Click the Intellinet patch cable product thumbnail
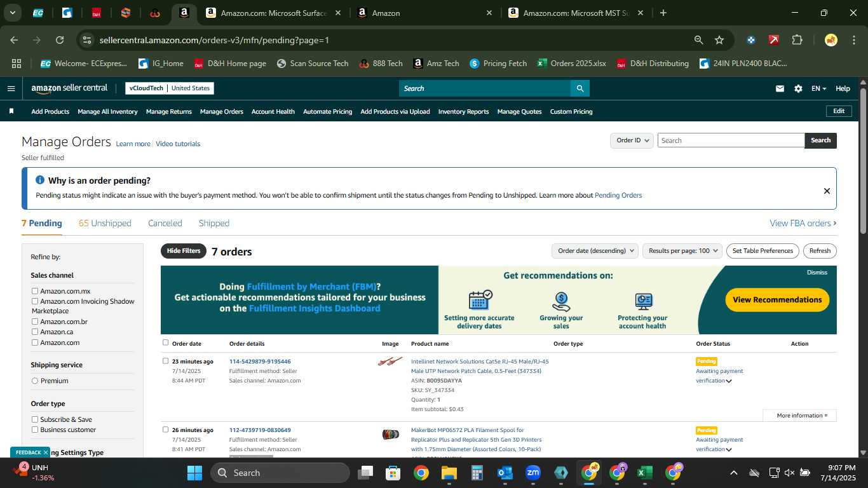 click(x=390, y=362)
